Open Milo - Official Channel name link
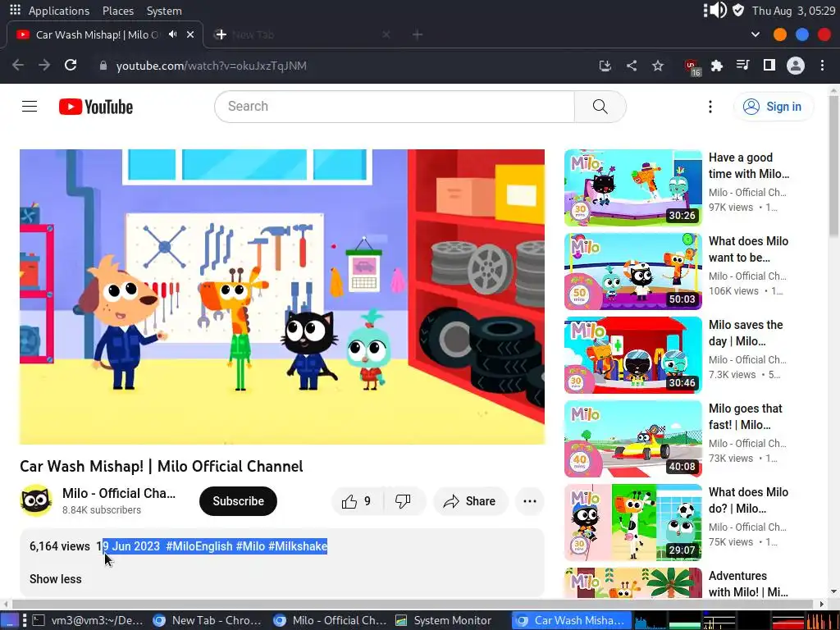This screenshot has width=840, height=630. click(x=118, y=493)
